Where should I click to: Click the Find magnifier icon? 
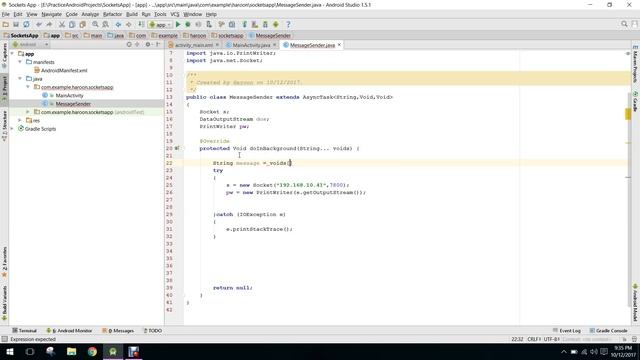95,24
